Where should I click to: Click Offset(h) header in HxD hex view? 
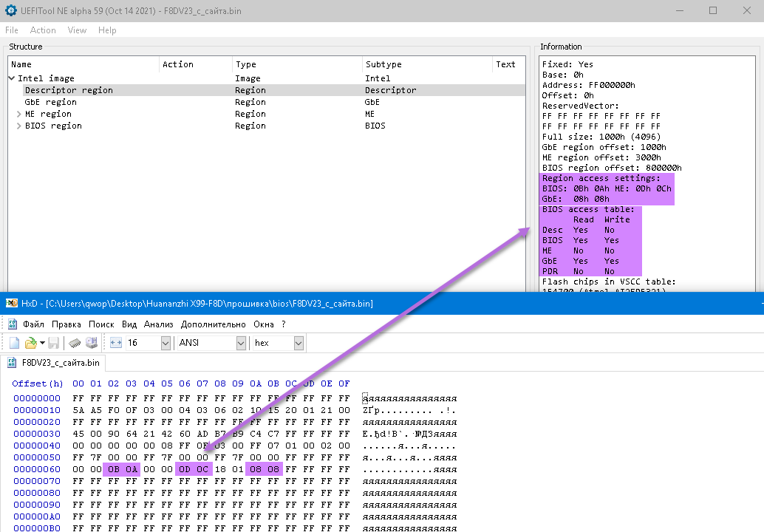click(38, 384)
